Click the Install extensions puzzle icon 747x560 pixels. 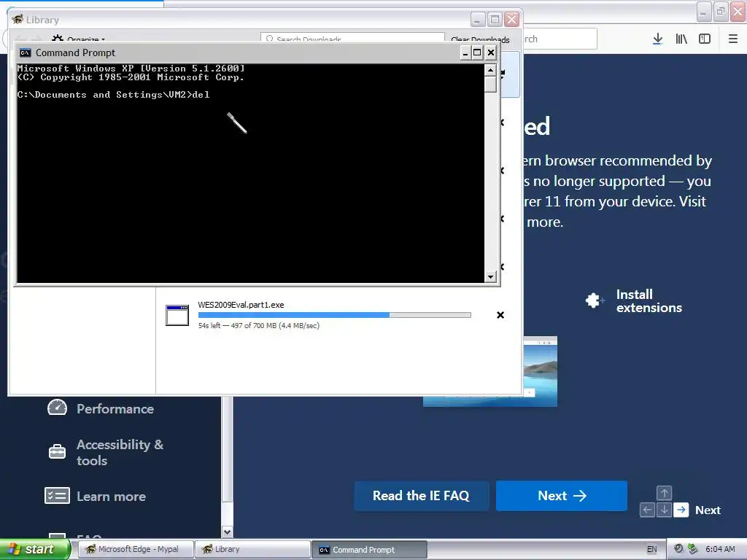[595, 300]
